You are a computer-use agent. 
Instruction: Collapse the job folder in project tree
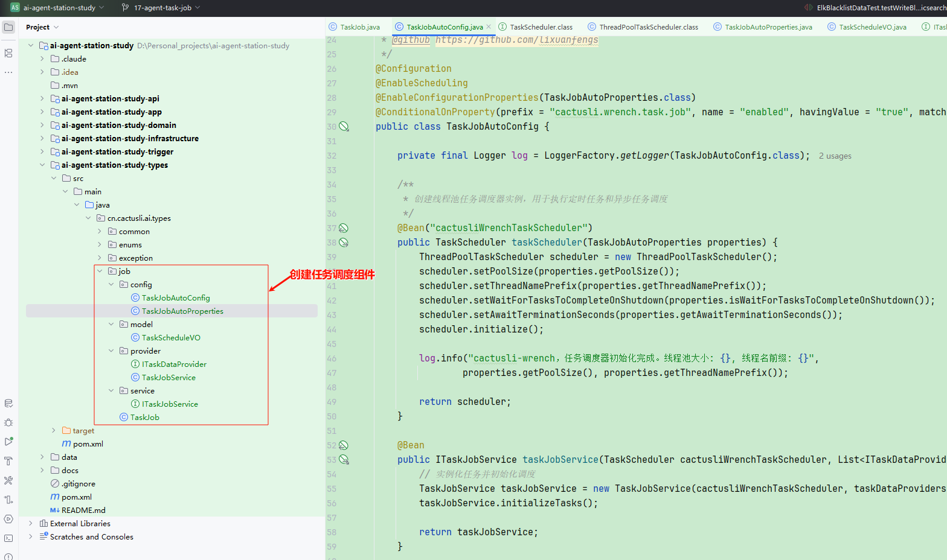coord(100,272)
